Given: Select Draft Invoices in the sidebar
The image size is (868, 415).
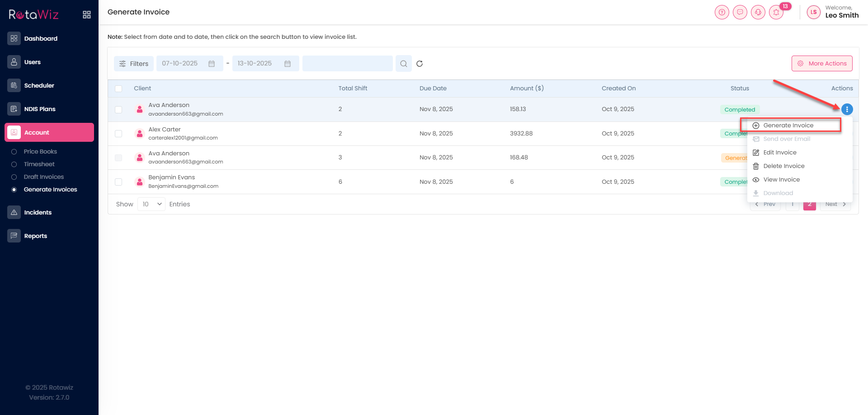Looking at the screenshot, I should pos(44,177).
